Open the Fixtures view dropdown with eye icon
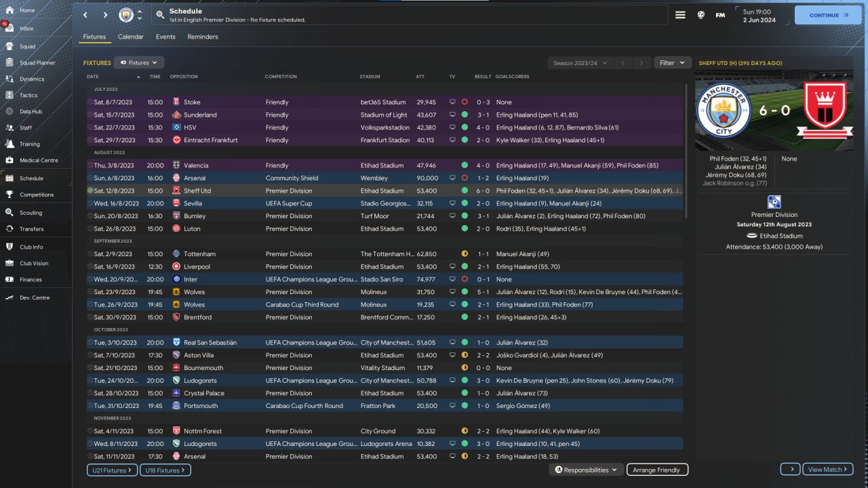Image resolution: width=868 pixels, height=488 pixels. 139,62
